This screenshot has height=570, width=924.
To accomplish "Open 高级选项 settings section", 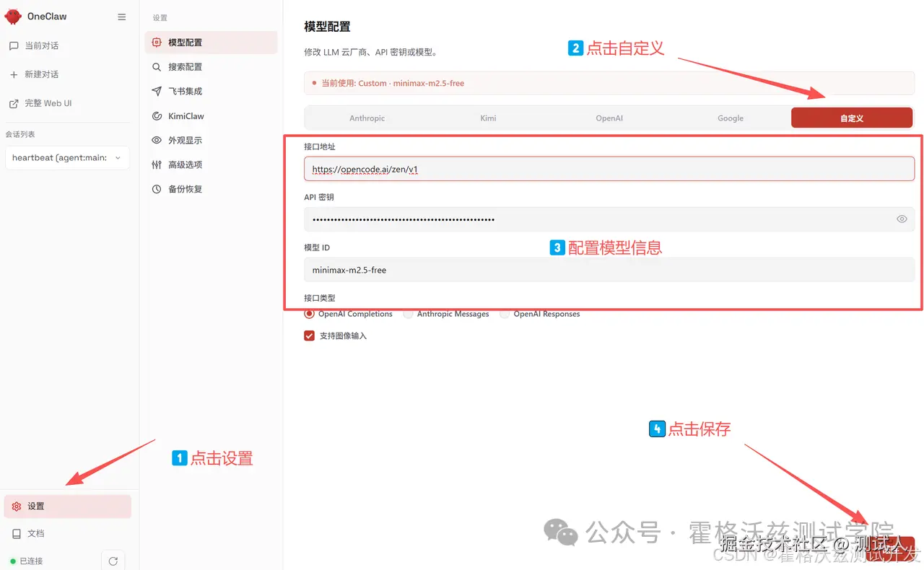I will 211,165.
